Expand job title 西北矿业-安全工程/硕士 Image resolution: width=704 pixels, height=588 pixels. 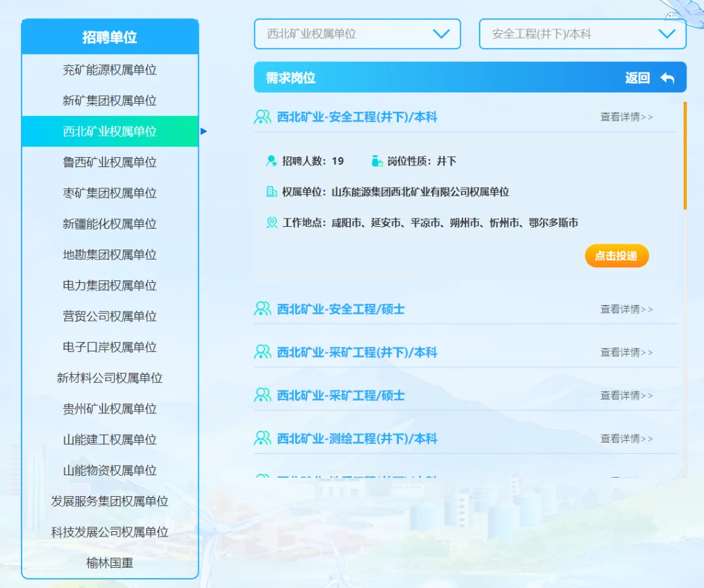point(341,309)
